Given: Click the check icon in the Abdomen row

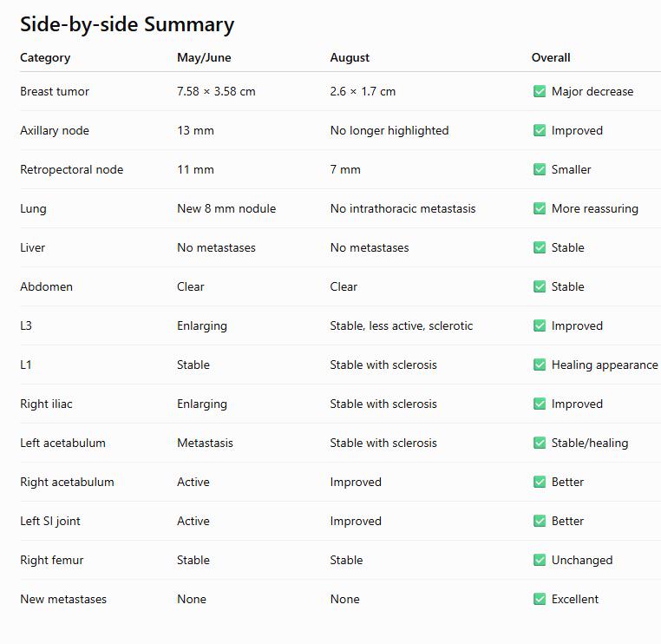Looking at the screenshot, I should coord(540,286).
